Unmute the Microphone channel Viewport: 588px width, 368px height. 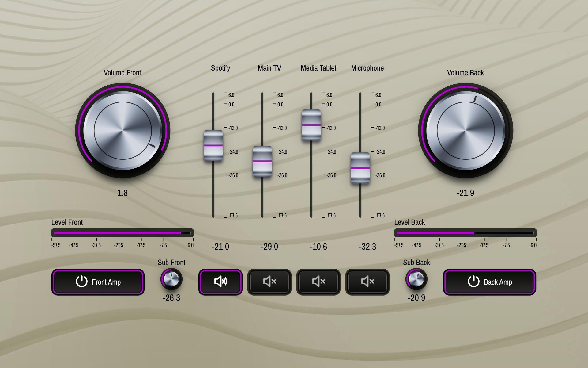pos(367,282)
